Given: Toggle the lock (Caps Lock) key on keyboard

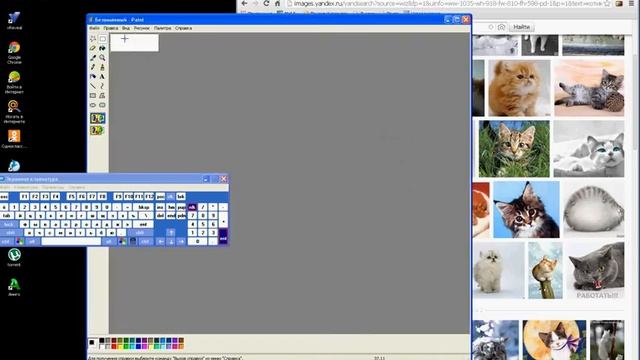Looking at the screenshot, I should tap(9, 224).
